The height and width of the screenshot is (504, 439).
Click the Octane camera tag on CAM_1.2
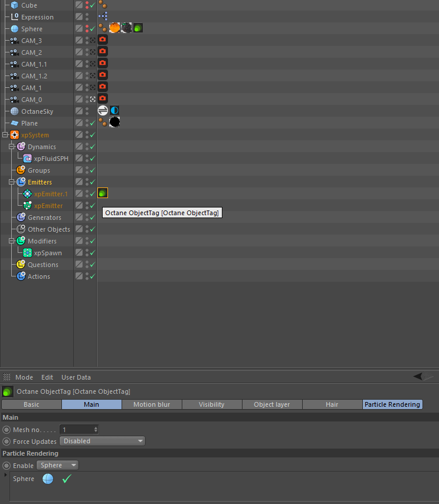point(103,75)
